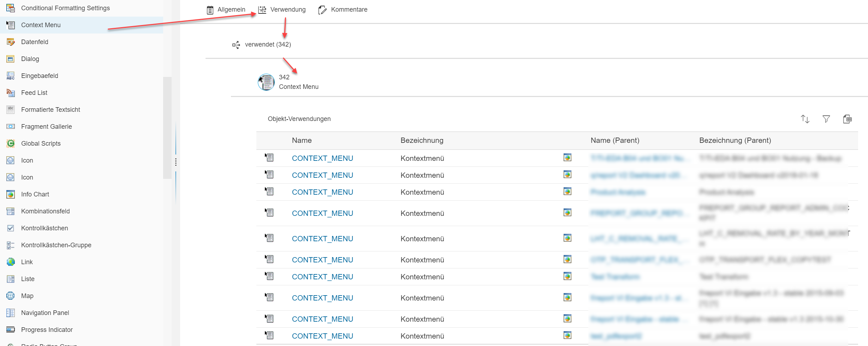The image size is (868, 346).
Task: Click the table export settings icon
Action: click(847, 119)
